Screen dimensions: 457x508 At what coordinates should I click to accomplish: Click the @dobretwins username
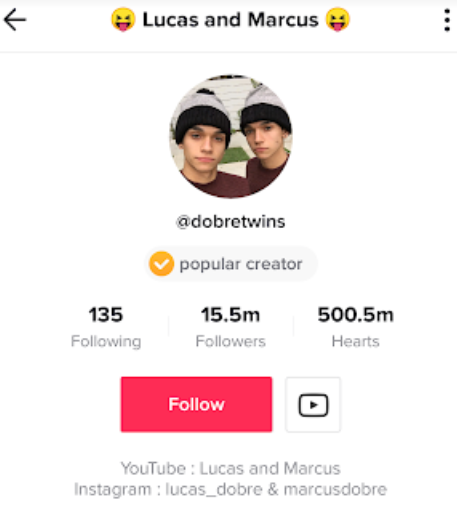(x=231, y=222)
